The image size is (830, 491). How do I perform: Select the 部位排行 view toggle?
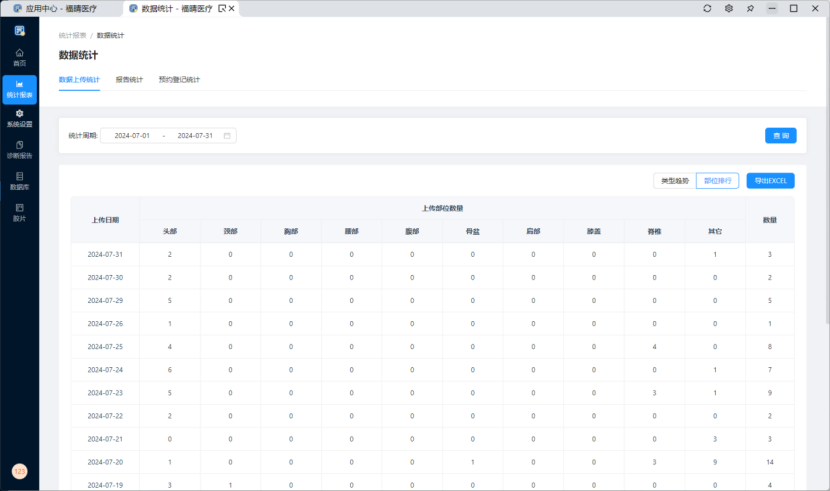coord(717,181)
